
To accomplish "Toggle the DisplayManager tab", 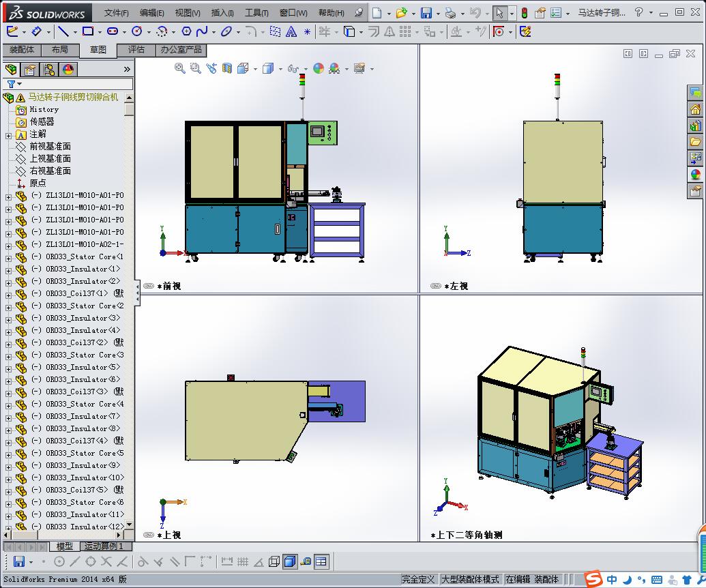I will coord(68,70).
